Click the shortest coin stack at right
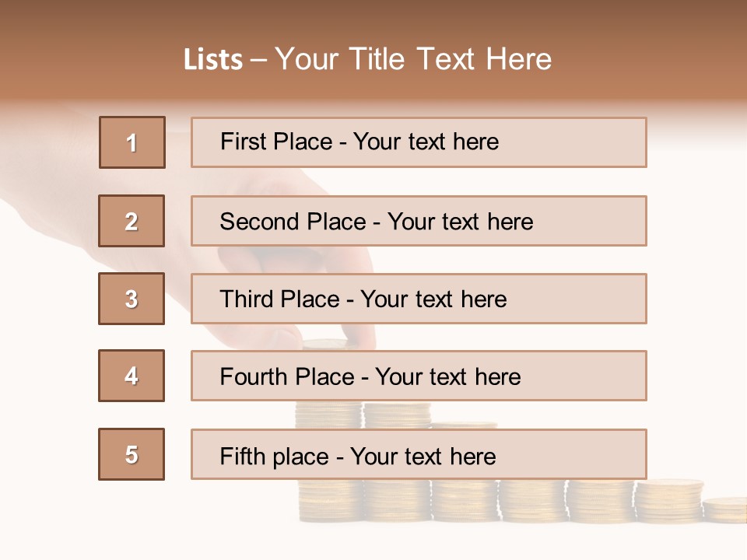The image size is (747, 560). coord(725,509)
